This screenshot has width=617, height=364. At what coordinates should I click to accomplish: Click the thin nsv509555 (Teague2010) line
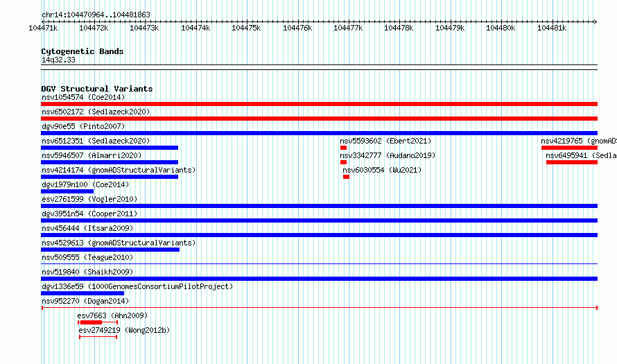319,264
